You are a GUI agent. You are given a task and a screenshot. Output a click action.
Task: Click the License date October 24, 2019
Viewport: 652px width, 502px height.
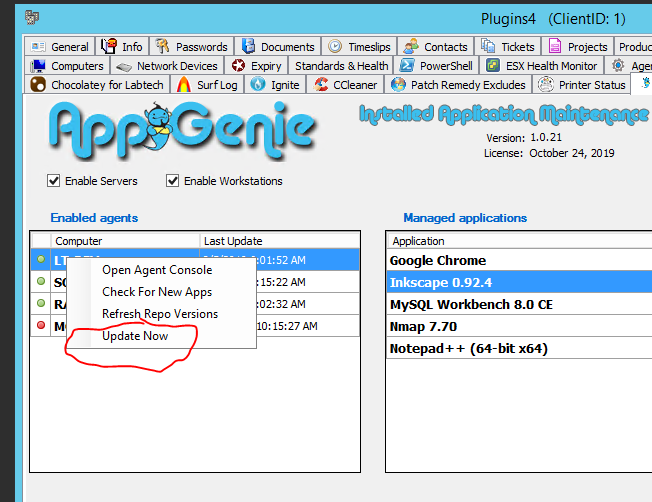click(571, 153)
